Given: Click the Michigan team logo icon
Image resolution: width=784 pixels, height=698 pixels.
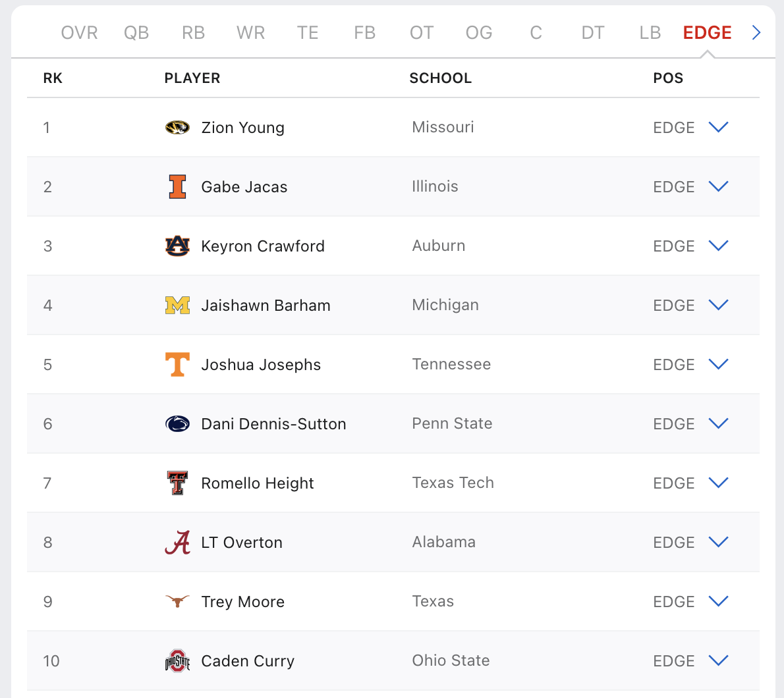Looking at the screenshot, I should (x=177, y=306).
